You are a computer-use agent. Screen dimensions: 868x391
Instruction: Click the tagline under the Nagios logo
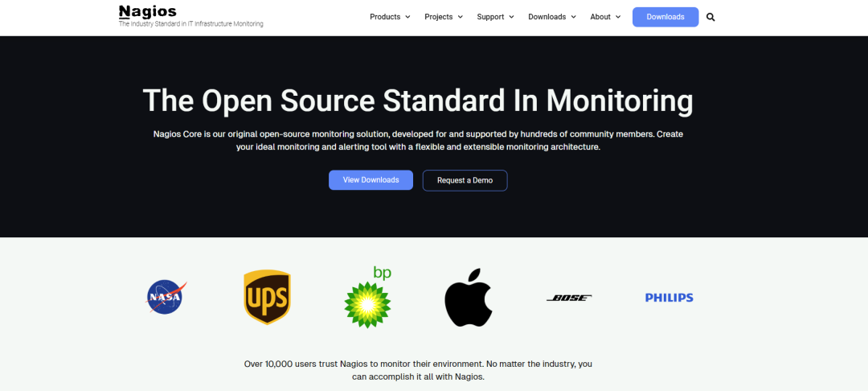click(x=191, y=24)
